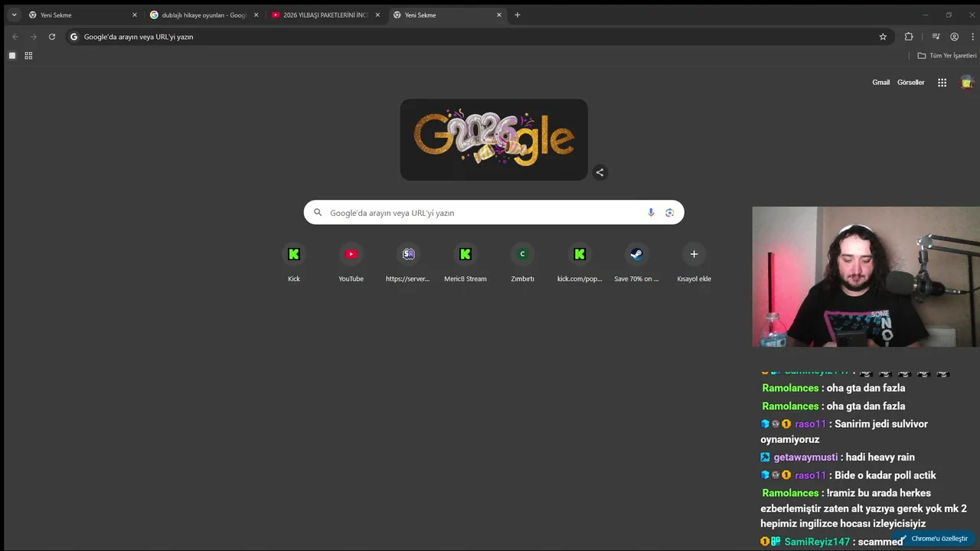Switch to the 2026 YILBAŞI PAKETLERİNİ YouTube tab

pos(325,15)
